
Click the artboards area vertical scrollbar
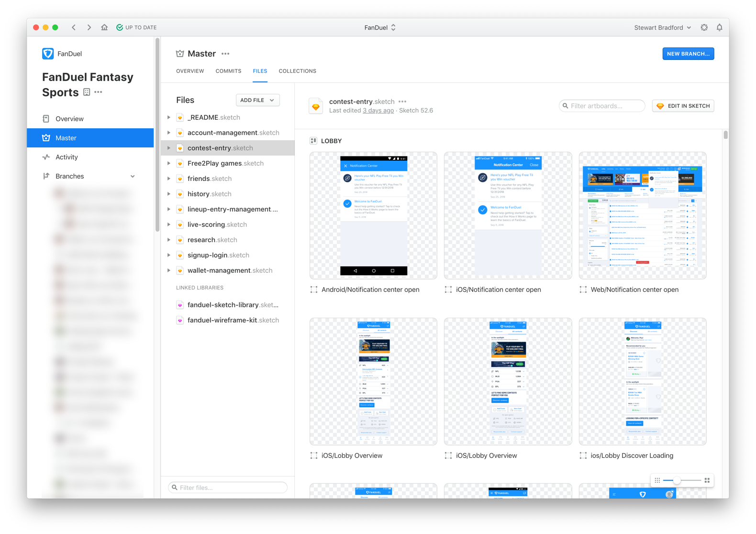725,134
